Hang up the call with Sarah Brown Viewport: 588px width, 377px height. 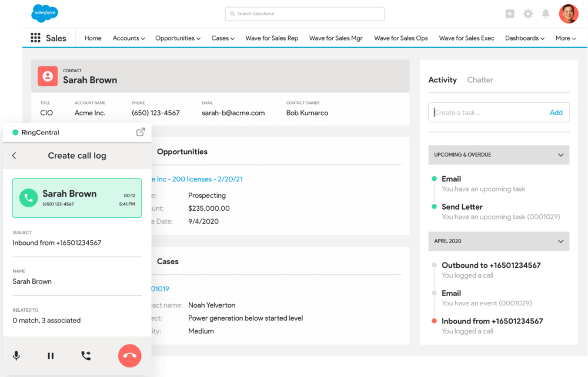pos(129,355)
